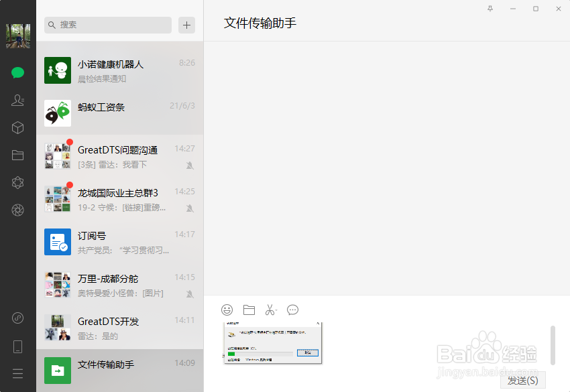
Task: Click the 文件传输助手 green folder avatar
Action: click(58, 371)
